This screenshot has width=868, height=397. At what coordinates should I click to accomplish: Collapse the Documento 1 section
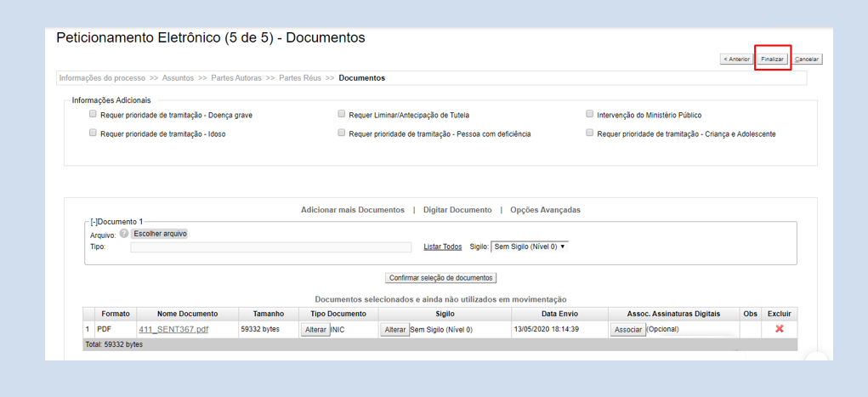pyautogui.click(x=94, y=221)
